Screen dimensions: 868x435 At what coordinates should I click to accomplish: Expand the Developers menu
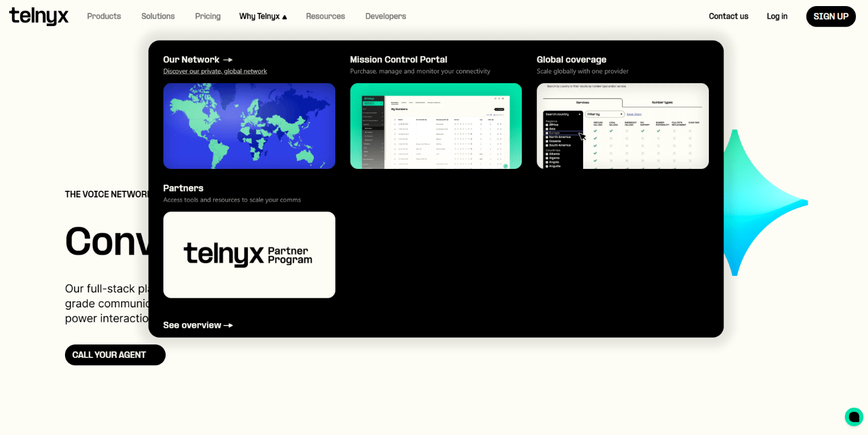(386, 16)
